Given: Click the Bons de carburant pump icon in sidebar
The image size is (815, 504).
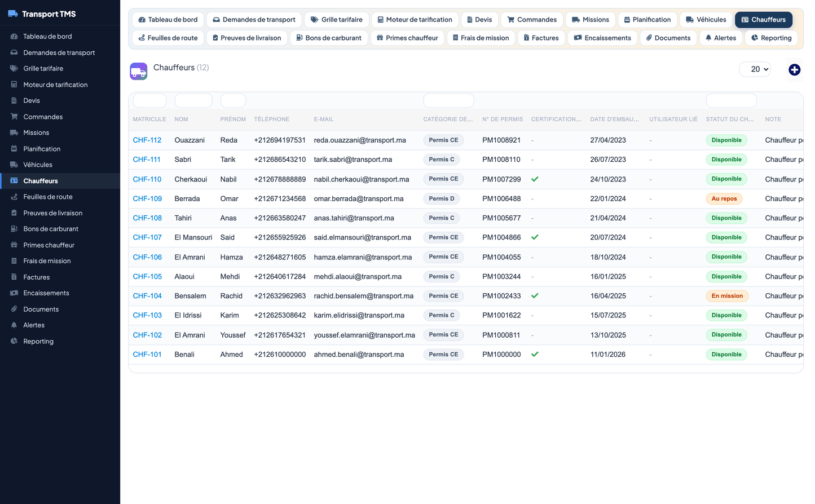Looking at the screenshot, I should click(x=14, y=229).
